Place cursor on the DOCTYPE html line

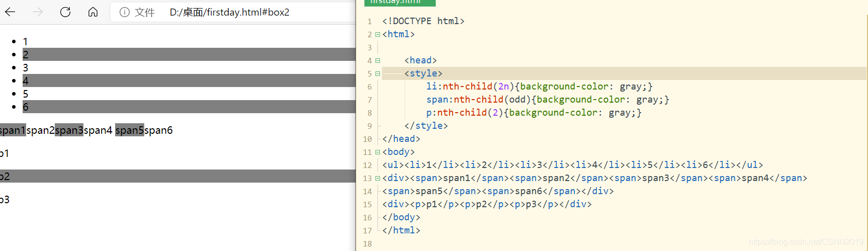(423, 21)
